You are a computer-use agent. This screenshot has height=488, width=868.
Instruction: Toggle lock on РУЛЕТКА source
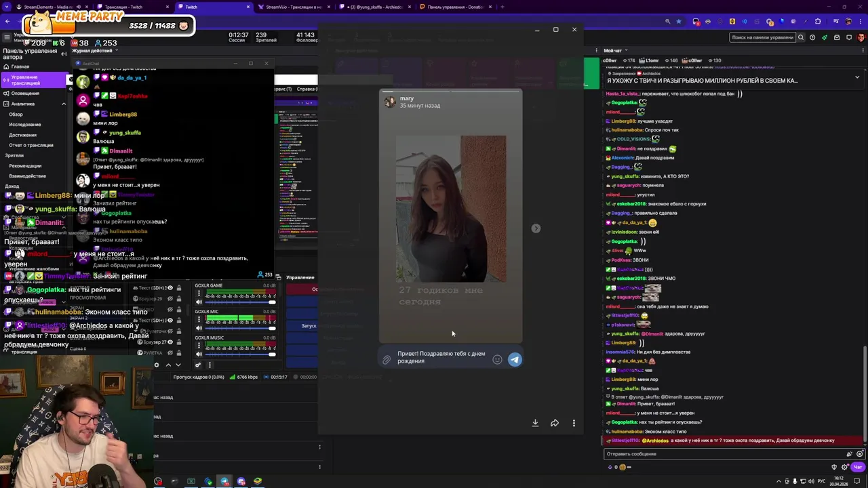pyautogui.click(x=179, y=353)
